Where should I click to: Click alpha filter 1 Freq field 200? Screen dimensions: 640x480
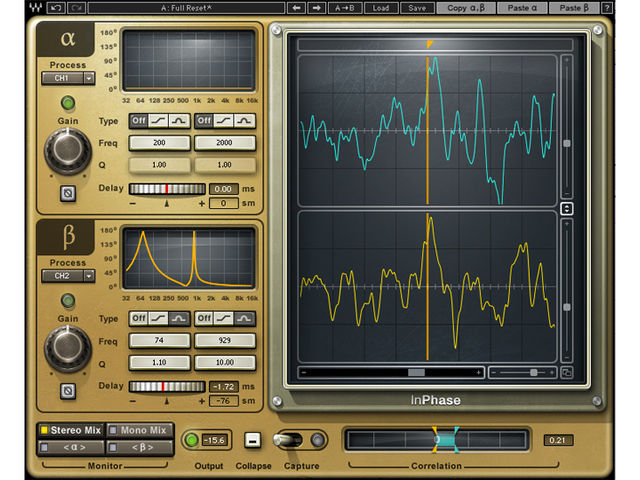click(159, 143)
